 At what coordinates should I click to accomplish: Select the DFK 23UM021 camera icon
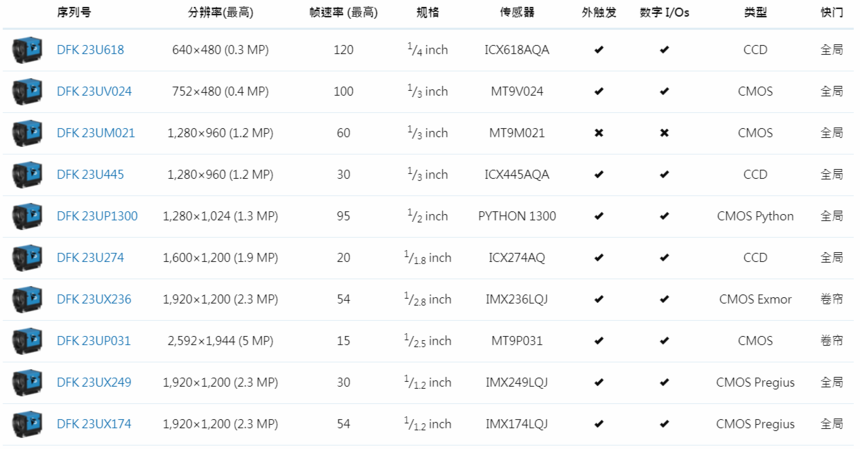(x=27, y=133)
